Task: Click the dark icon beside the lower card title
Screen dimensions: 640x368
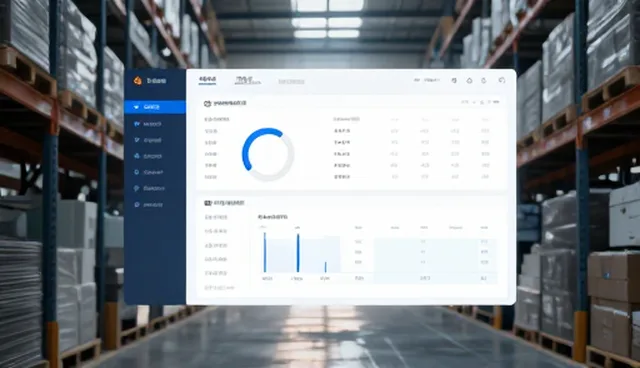Action: pyautogui.click(x=208, y=203)
